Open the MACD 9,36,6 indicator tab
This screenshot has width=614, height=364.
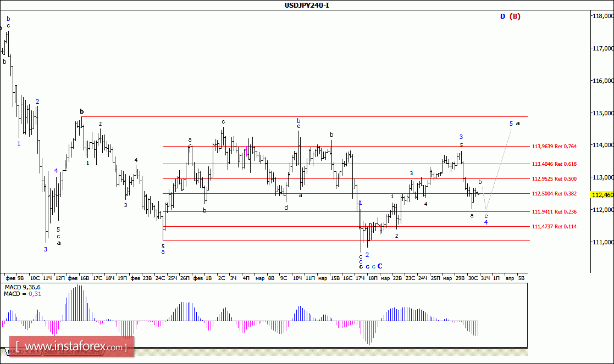[24, 352]
